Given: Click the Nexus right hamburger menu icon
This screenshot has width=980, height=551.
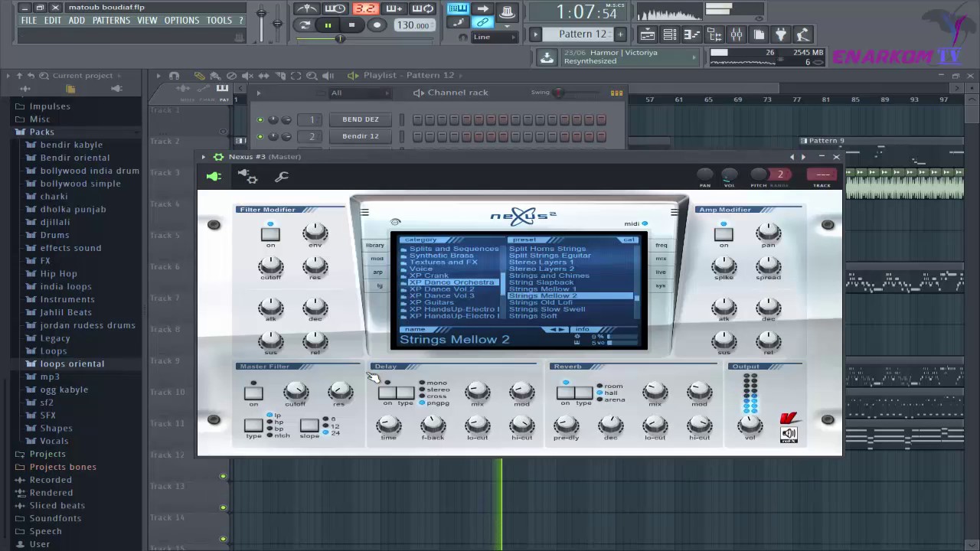Looking at the screenshot, I should point(674,212).
